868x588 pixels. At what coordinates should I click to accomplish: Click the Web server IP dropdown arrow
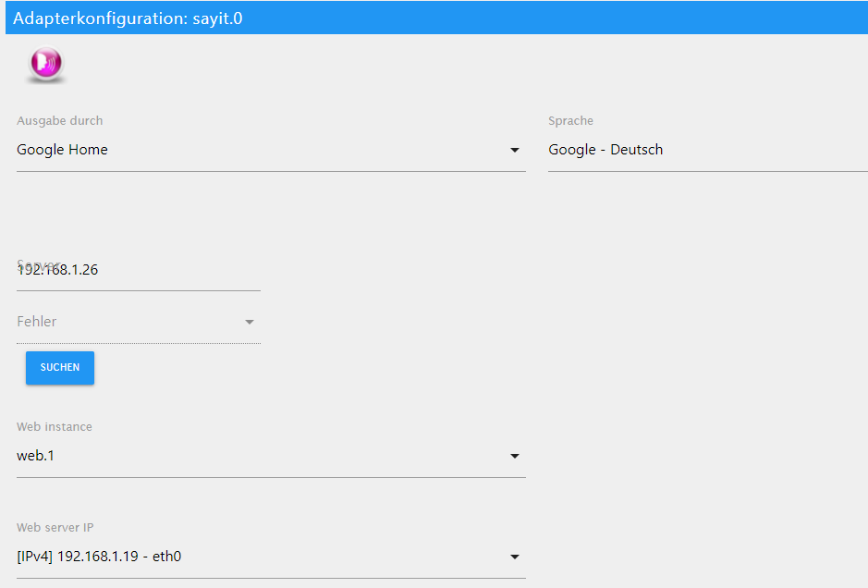pyautogui.click(x=515, y=557)
